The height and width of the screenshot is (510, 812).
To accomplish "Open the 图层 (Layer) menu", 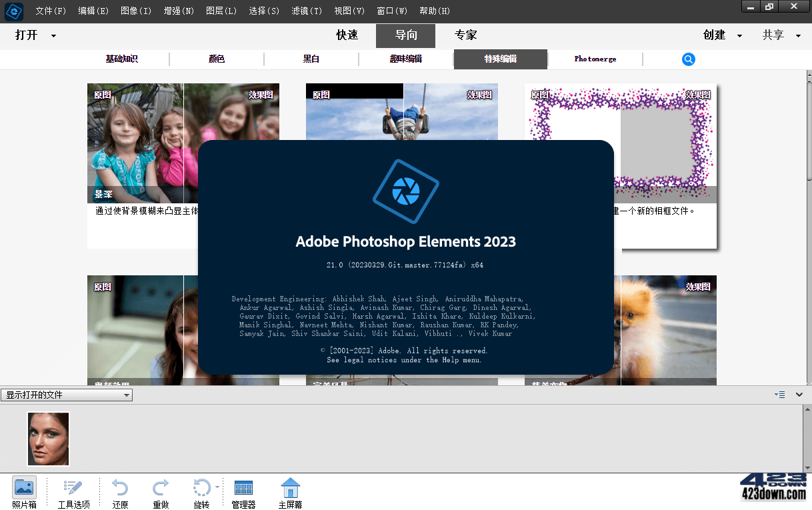I will (x=221, y=11).
